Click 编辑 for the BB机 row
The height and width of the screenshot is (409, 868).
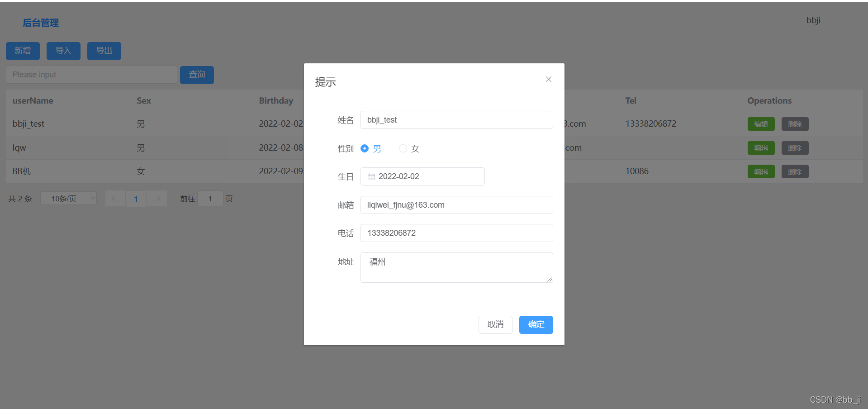[761, 171]
